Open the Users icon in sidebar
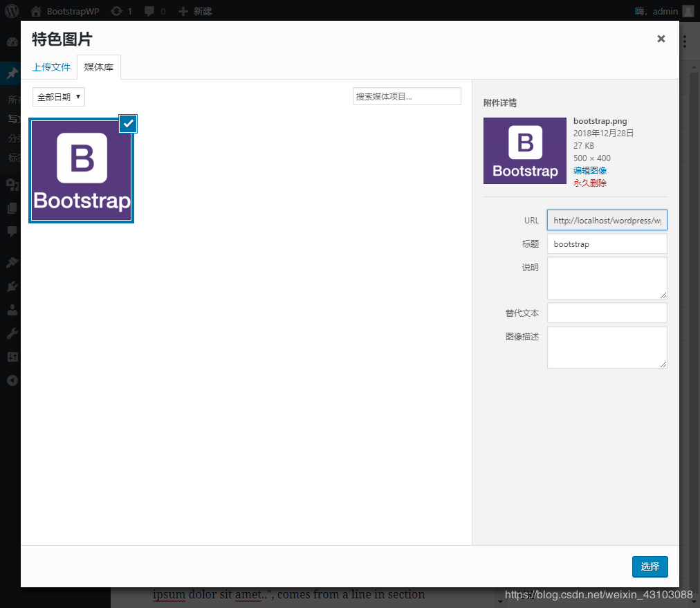Viewport: 700px width, 608px height. click(12, 310)
